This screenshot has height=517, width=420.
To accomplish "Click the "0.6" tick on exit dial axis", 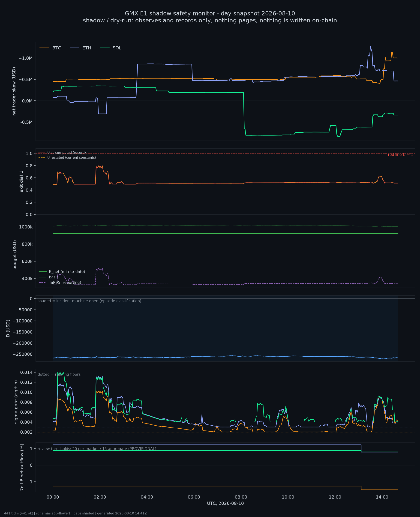I will (x=29, y=178).
